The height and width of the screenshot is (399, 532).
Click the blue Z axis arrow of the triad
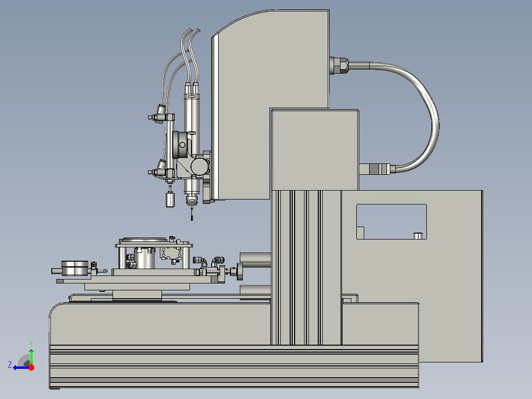coord(21,368)
